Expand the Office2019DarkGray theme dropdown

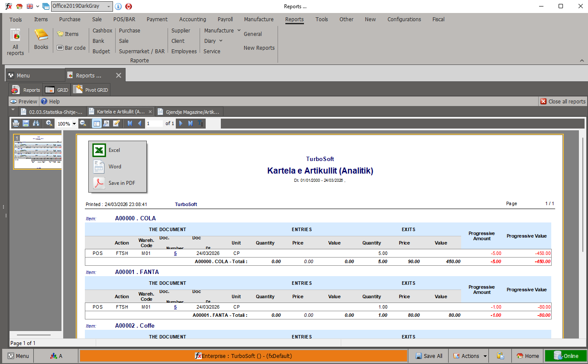[x=109, y=6]
